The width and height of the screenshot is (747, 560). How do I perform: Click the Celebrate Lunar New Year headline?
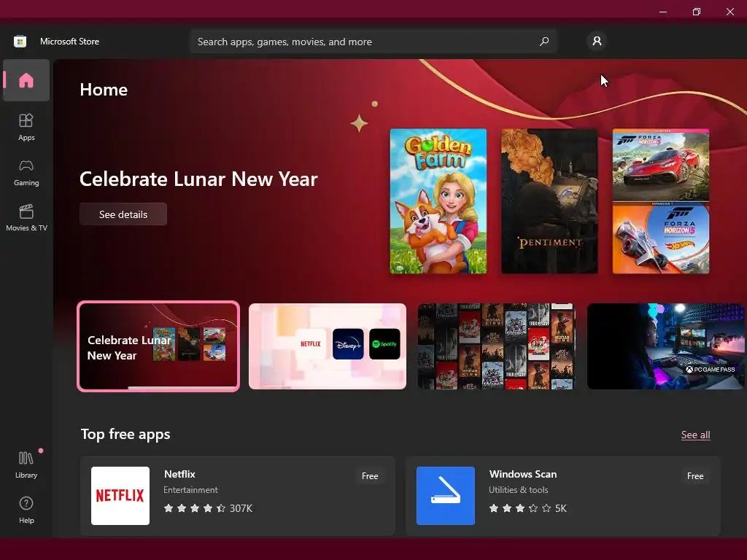click(198, 179)
